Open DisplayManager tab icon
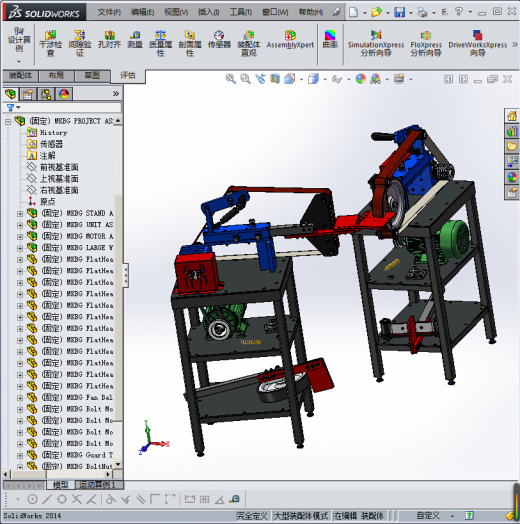 64,94
